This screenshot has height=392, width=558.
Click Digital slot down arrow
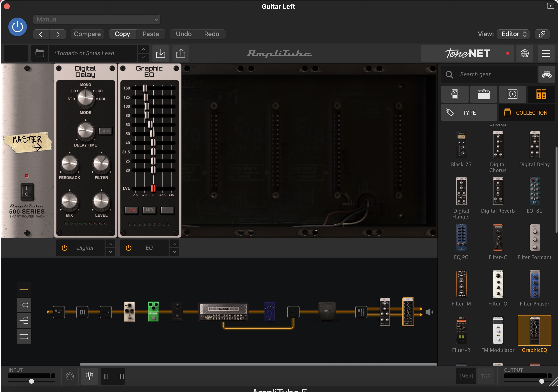(x=110, y=252)
